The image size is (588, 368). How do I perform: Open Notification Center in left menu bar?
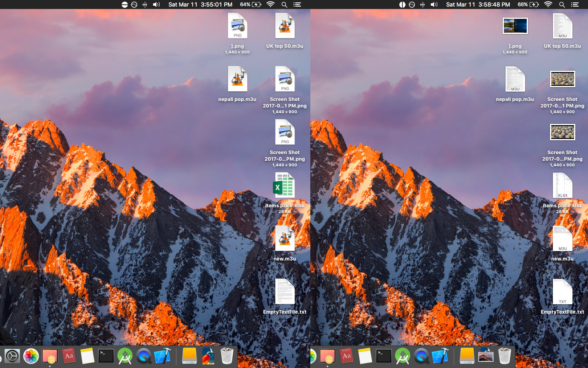297,4
